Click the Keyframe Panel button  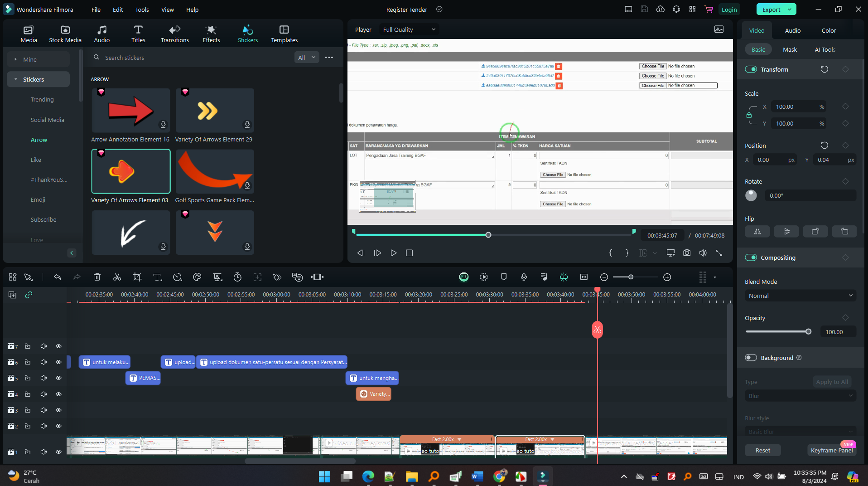click(x=831, y=450)
